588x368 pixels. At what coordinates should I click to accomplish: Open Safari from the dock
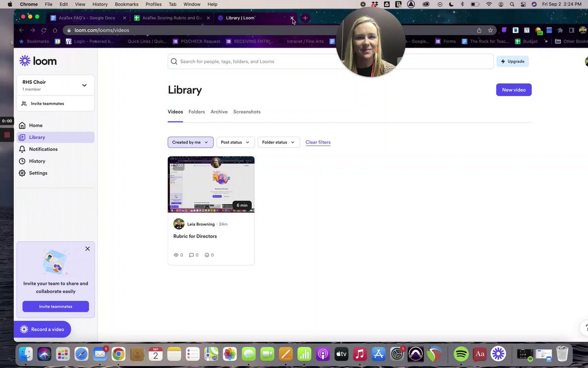tap(81, 354)
